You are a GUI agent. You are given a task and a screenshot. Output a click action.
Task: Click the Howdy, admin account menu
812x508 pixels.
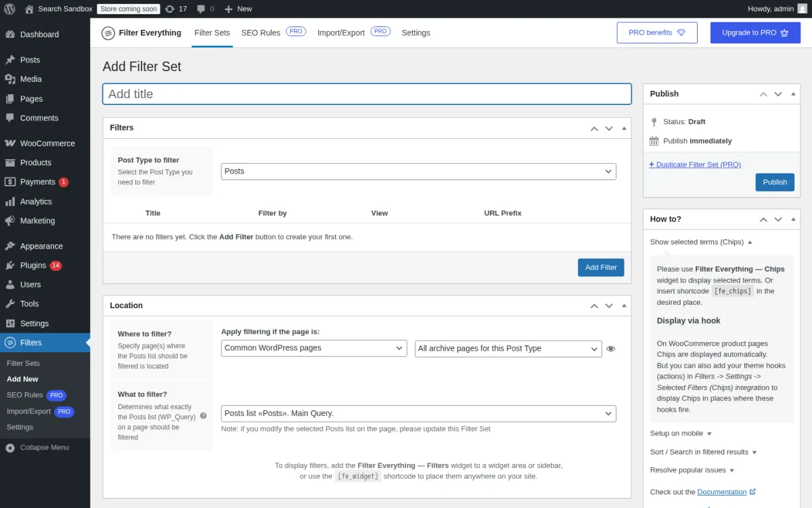point(776,9)
